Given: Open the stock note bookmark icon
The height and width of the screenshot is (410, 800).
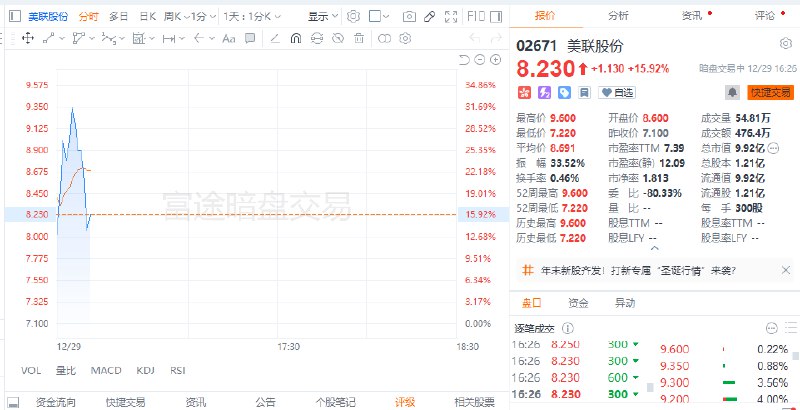Looking at the screenshot, I should (x=584, y=92).
